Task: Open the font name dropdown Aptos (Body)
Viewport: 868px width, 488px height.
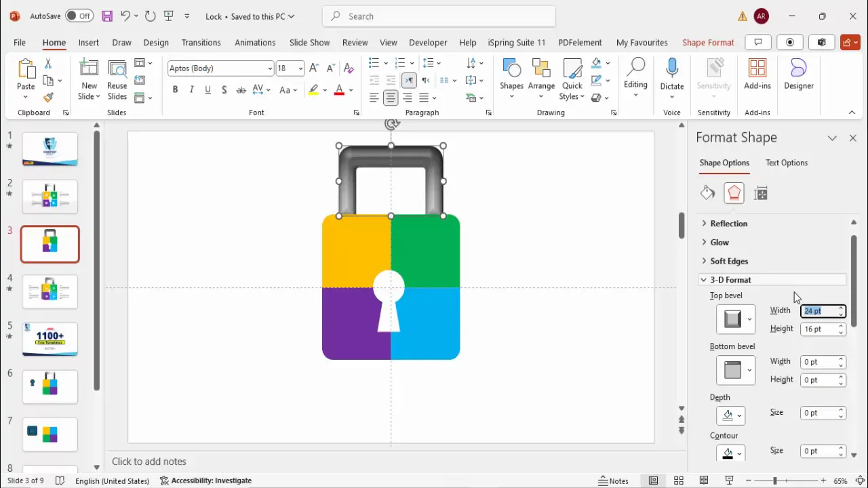Action: [270, 68]
